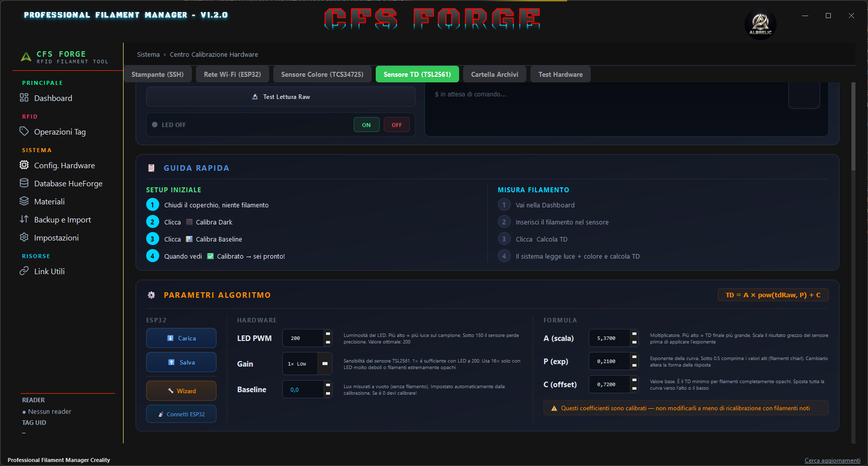Select Sensore Colore (TCS34725) tab
This screenshot has width=868, height=466.
coord(322,74)
